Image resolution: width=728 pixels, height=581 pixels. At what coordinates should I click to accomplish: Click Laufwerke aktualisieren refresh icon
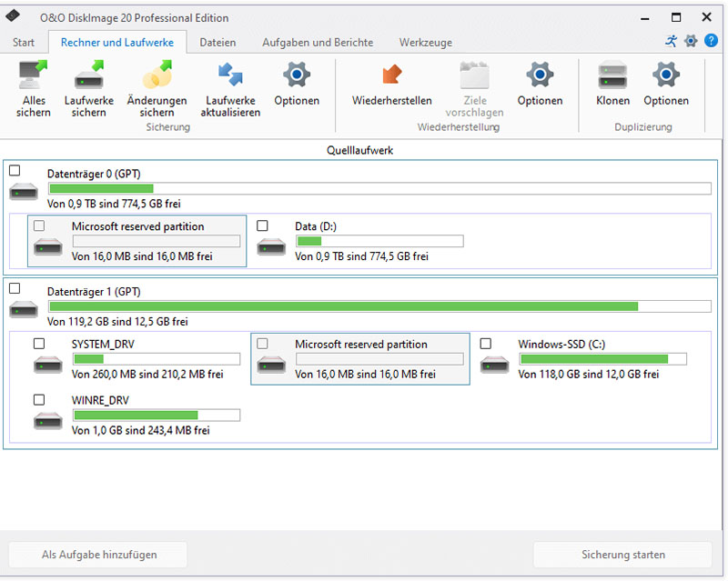(x=230, y=75)
